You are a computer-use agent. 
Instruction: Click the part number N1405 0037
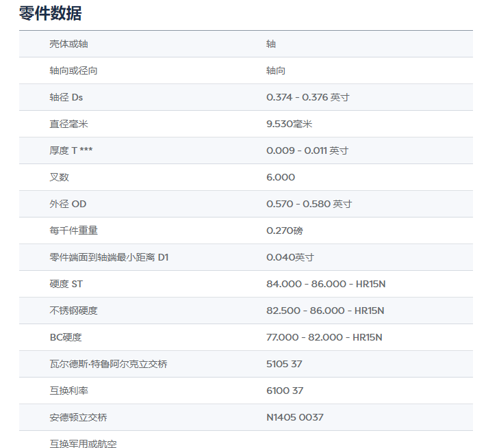click(x=294, y=417)
